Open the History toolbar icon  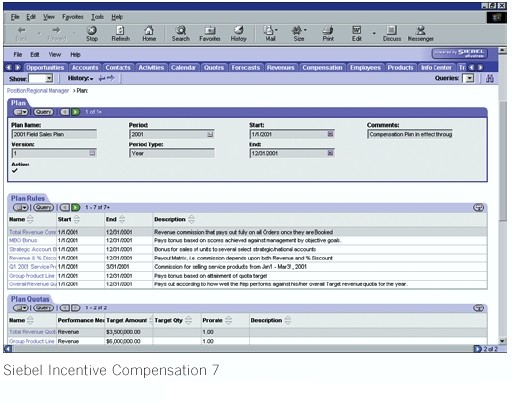coord(238,30)
